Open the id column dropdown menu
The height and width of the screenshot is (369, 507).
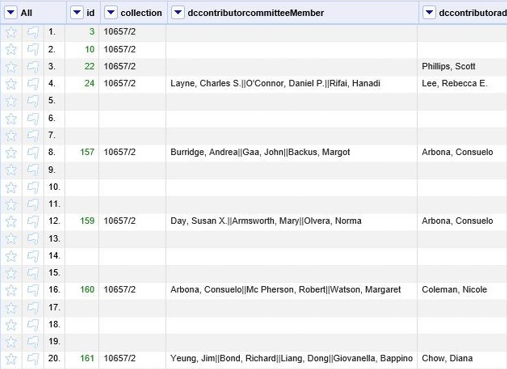[x=77, y=13]
